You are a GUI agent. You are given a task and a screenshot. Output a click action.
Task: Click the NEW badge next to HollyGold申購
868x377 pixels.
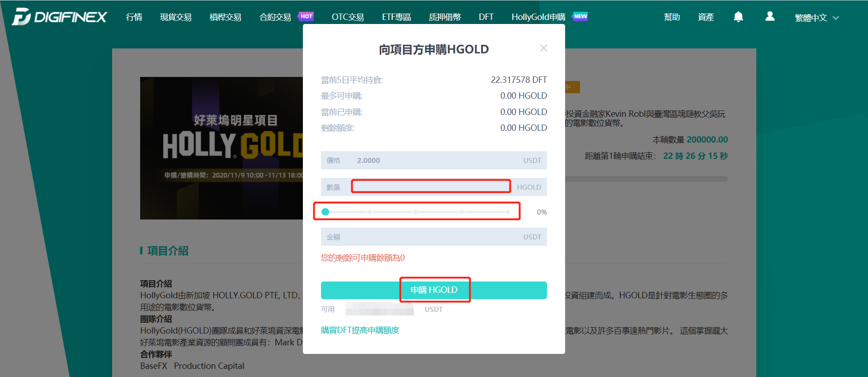[580, 16]
